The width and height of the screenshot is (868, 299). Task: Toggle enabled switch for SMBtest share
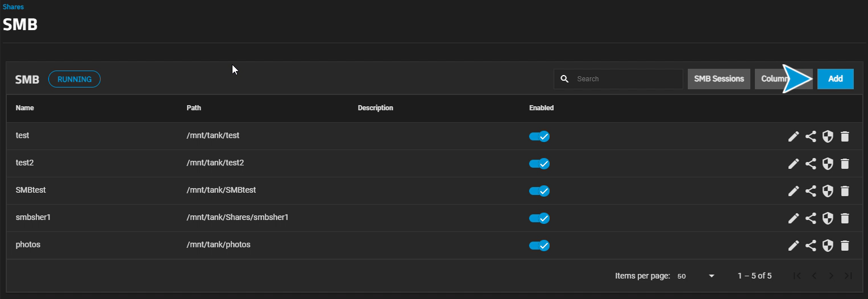point(539,191)
